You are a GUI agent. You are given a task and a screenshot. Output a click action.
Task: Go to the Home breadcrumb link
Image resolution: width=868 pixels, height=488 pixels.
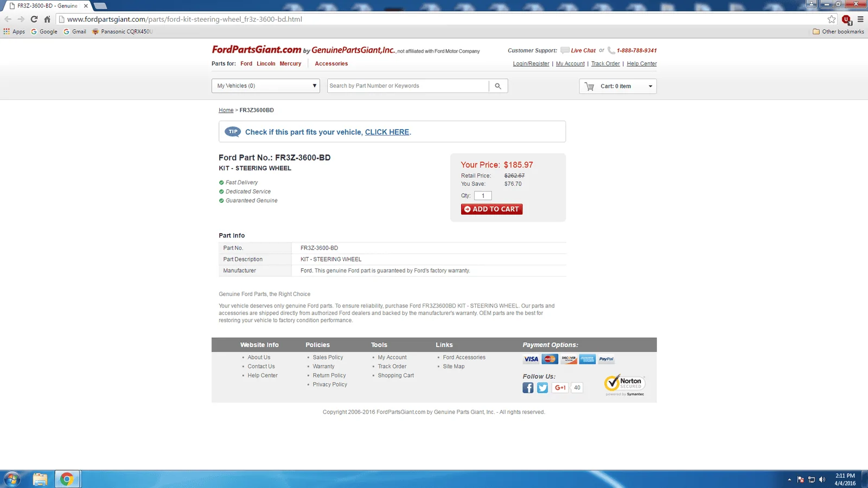pos(226,110)
